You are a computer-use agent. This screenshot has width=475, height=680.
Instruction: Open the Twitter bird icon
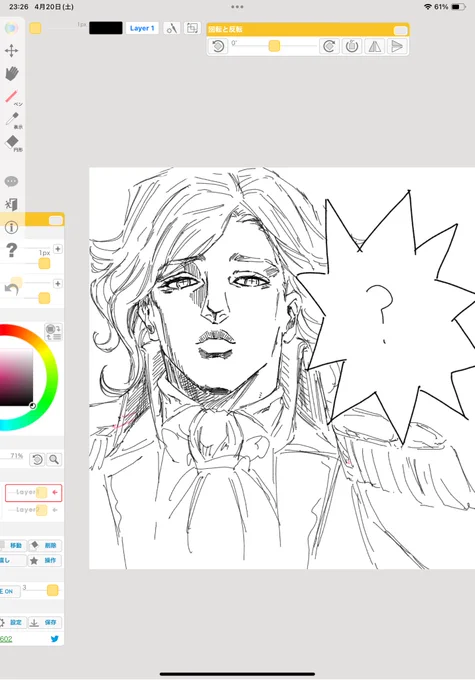pos(55,639)
